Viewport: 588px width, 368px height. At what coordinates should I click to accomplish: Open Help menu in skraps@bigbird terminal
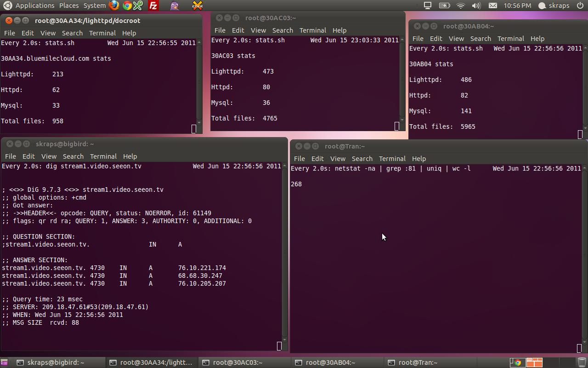click(130, 156)
